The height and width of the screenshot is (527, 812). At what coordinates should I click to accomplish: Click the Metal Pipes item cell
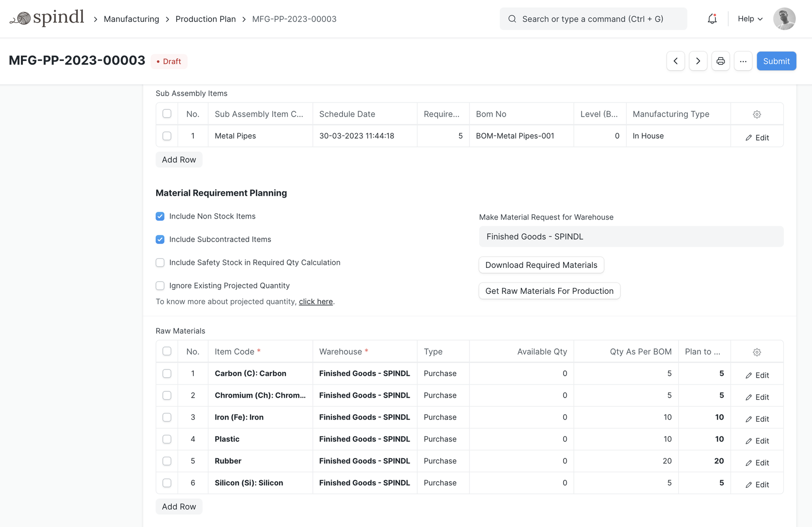click(x=260, y=136)
